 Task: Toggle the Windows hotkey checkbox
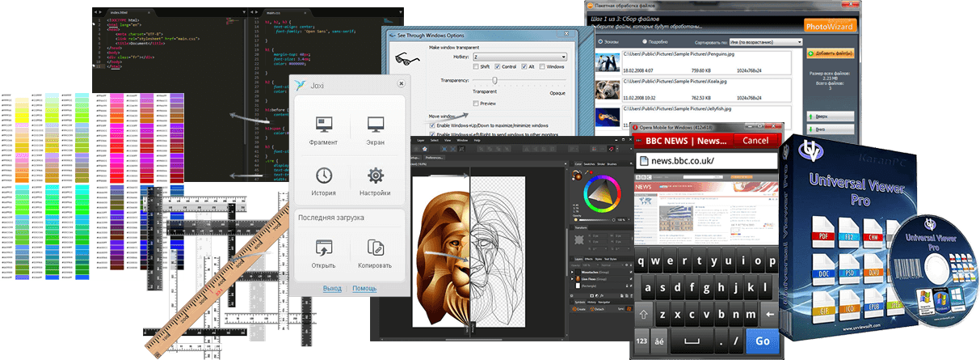542,67
